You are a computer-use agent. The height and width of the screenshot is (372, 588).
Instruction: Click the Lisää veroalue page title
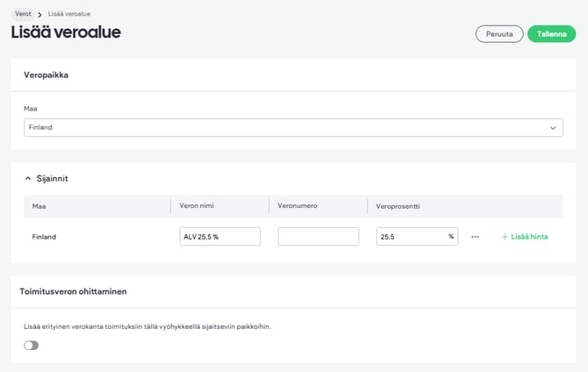tap(66, 32)
